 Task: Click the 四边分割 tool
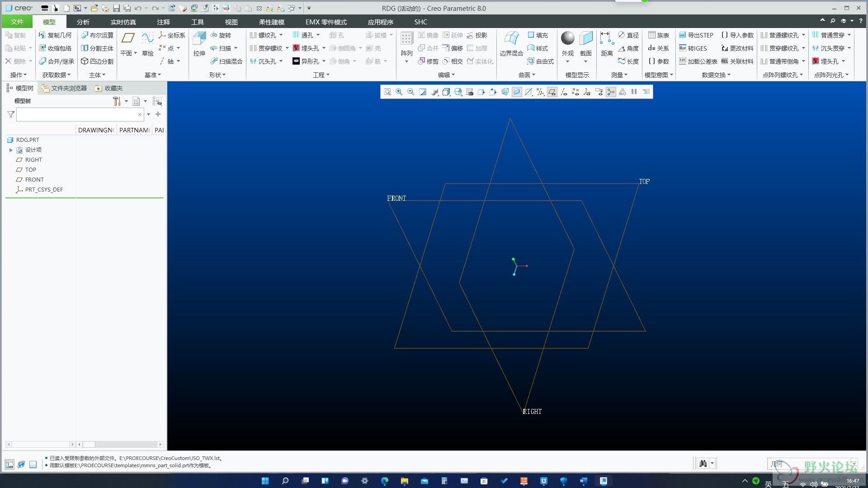(97, 61)
